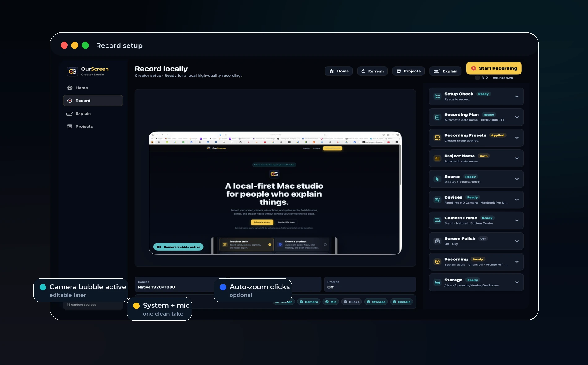Image resolution: width=588 pixels, height=365 pixels.
Task: Click the Ready badge on Devices
Action: (472, 197)
